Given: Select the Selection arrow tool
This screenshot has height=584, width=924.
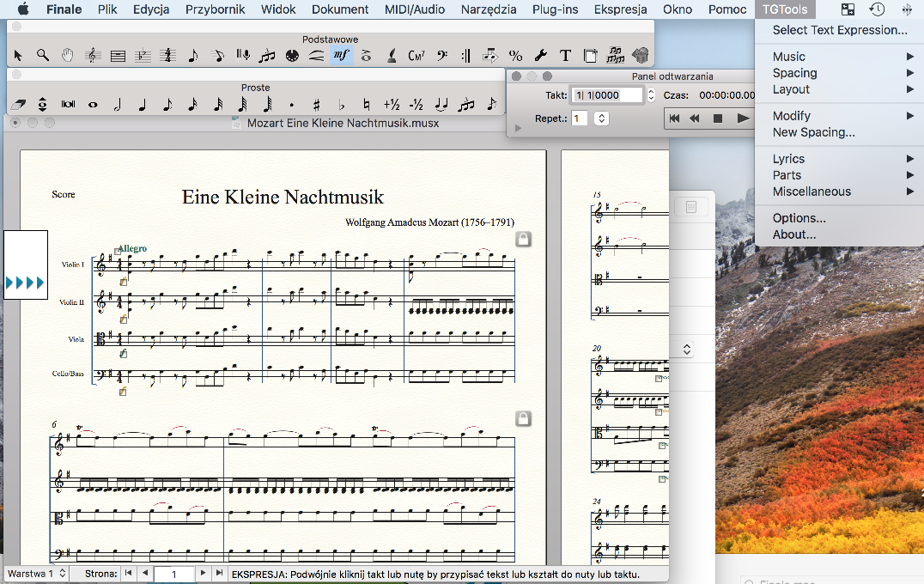Looking at the screenshot, I should (18, 56).
